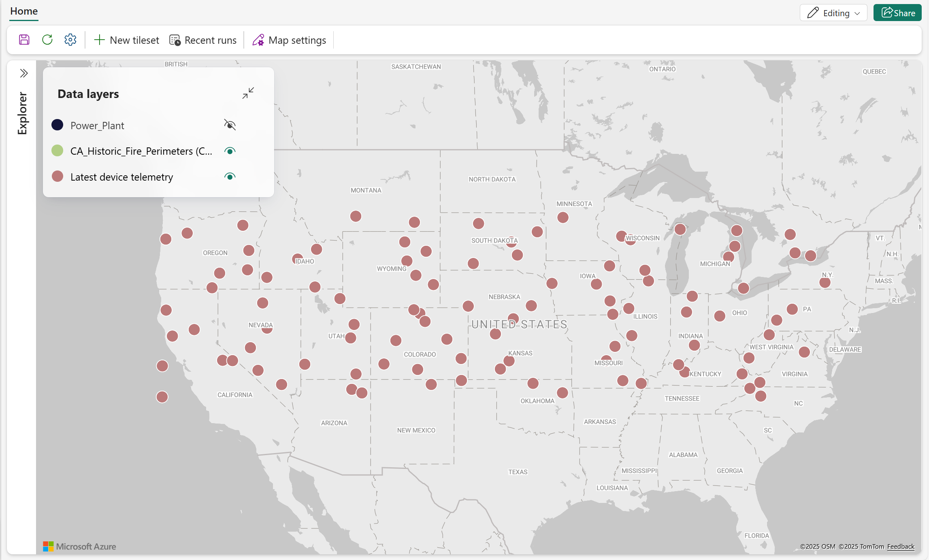Switch to the Home tab
The image size is (929, 560).
point(24,11)
